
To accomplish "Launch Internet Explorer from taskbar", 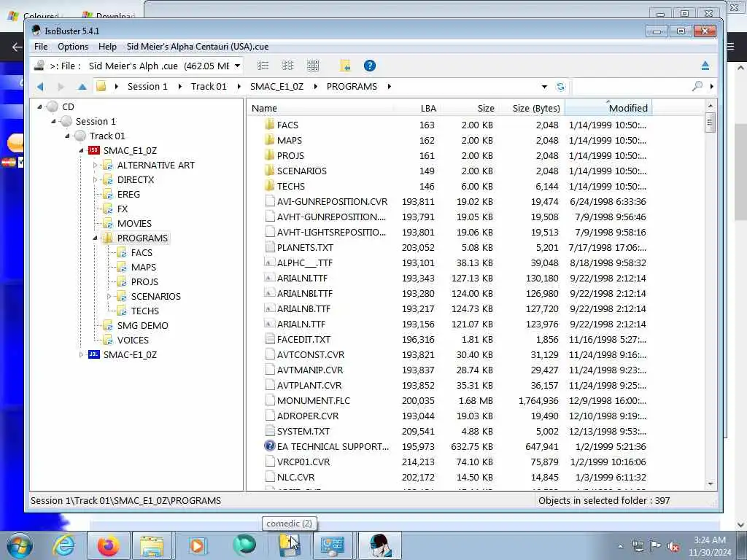I will tap(64, 545).
